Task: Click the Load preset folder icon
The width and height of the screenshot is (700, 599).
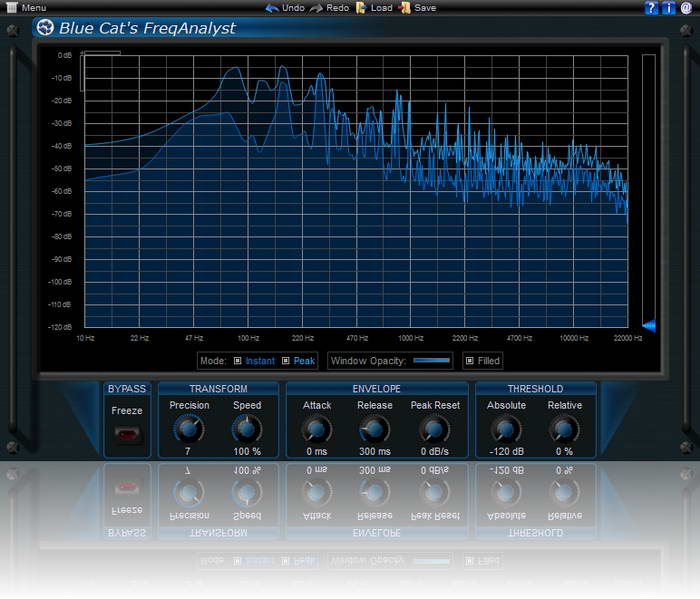Action: [361, 8]
